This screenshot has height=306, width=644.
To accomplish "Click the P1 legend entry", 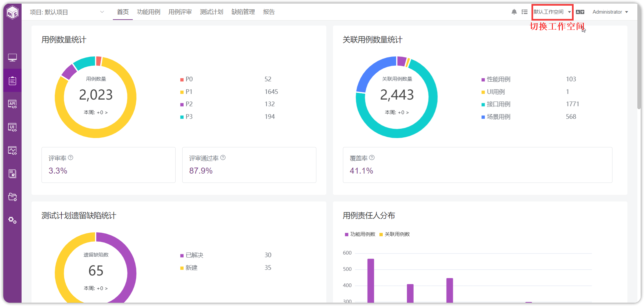I will tap(187, 92).
